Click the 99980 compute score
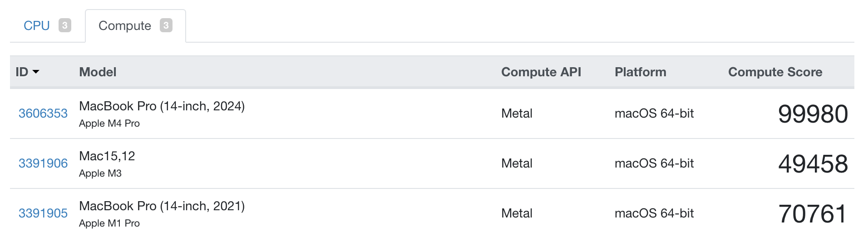Image resolution: width=868 pixels, height=247 pixels. click(x=813, y=114)
